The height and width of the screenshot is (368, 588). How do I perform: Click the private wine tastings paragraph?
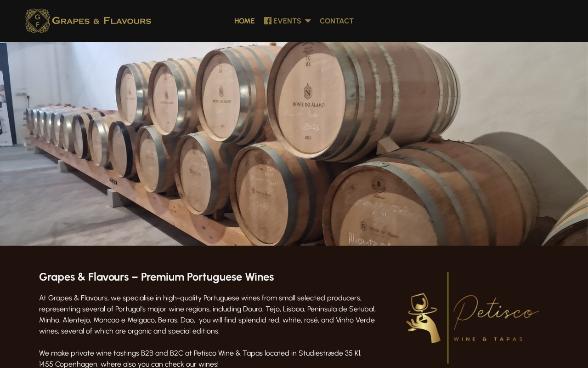[200, 359]
